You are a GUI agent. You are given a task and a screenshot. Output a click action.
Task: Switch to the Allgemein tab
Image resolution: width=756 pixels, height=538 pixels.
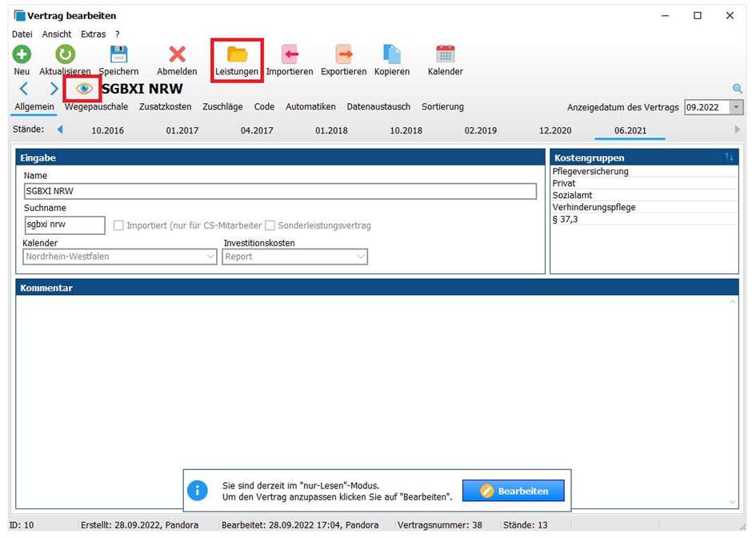click(34, 107)
